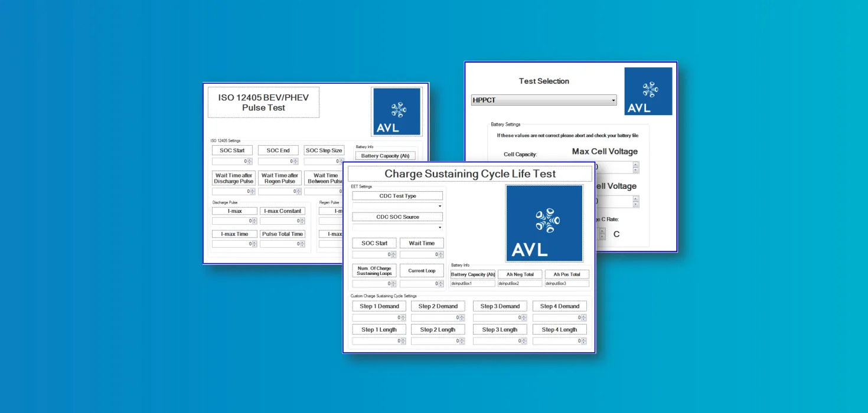868x413 pixels.
Task: Click the Max Cell Voltage spinner arrows
Action: tap(635, 167)
